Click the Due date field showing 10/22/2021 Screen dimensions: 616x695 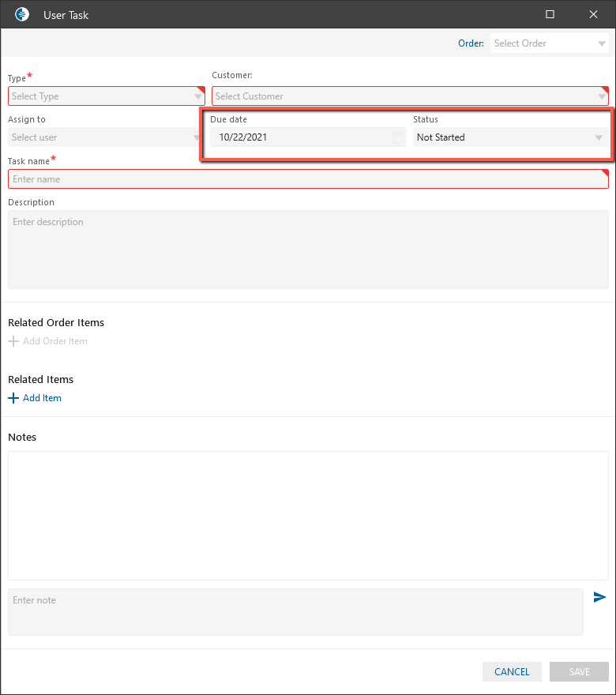pyautogui.click(x=300, y=137)
